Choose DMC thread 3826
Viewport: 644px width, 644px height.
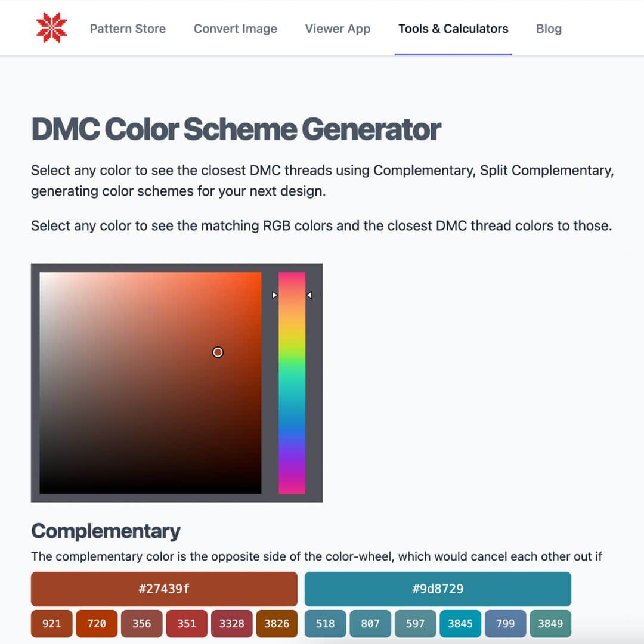tap(277, 624)
